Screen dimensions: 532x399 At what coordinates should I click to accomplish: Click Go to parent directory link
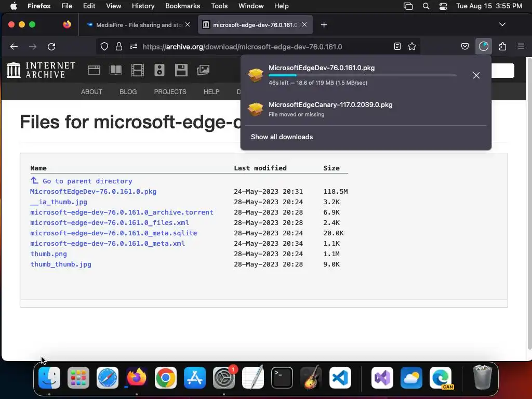[87, 181]
